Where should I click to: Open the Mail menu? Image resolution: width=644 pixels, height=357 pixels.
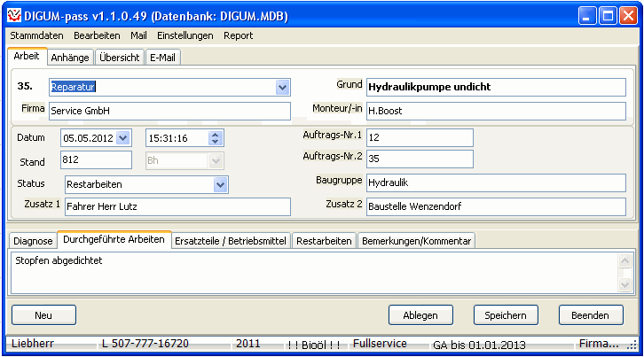click(138, 35)
